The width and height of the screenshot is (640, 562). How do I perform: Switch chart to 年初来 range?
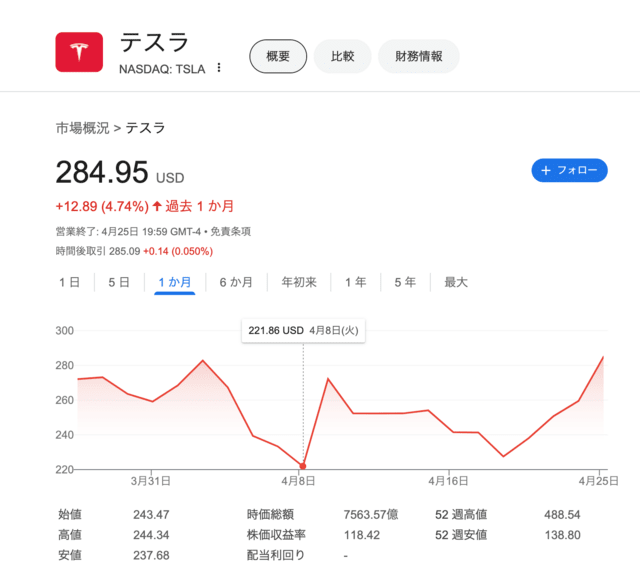tap(299, 282)
